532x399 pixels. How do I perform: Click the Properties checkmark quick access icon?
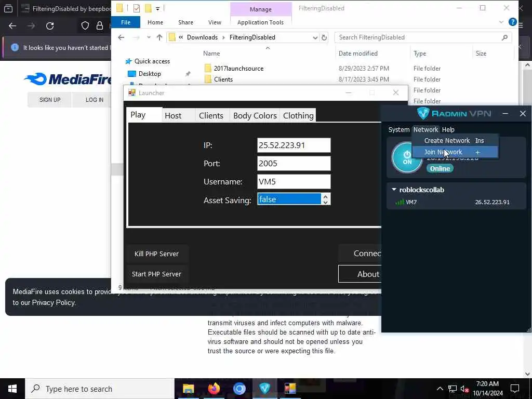137,8
